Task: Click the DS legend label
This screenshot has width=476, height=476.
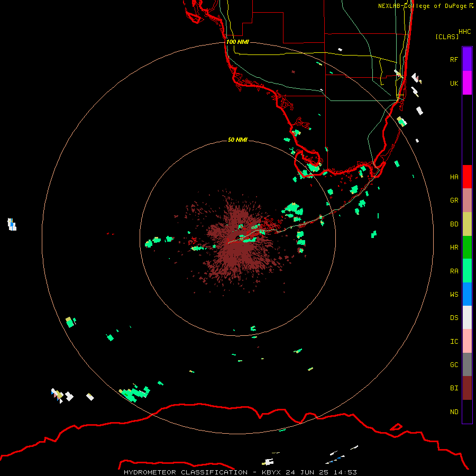Action: coord(454,318)
